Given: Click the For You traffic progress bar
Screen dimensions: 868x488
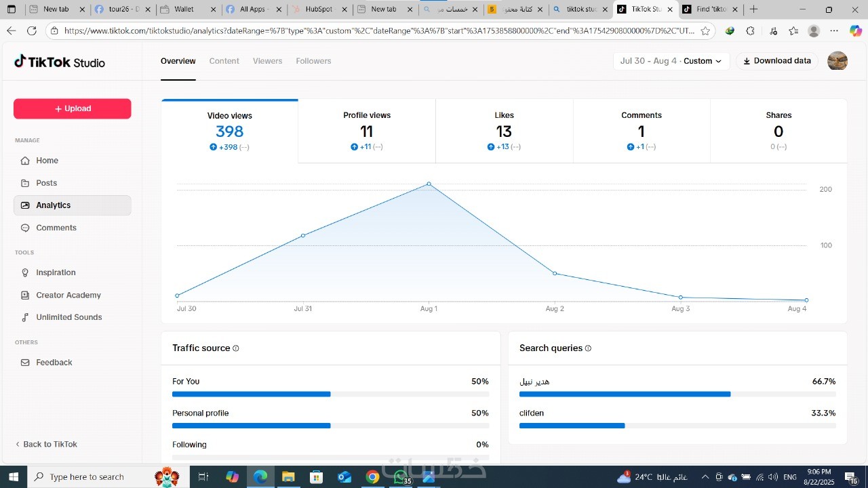Looking at the screenshot, I should coord(330,394).
